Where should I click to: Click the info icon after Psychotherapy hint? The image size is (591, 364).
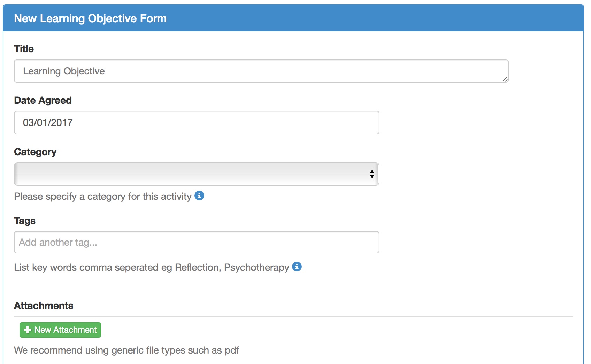point(297,267)
